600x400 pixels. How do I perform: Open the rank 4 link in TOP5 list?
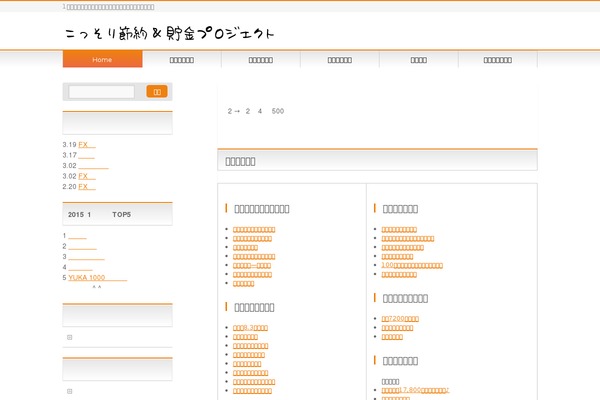pyautogui.click(x=80, y=267)
